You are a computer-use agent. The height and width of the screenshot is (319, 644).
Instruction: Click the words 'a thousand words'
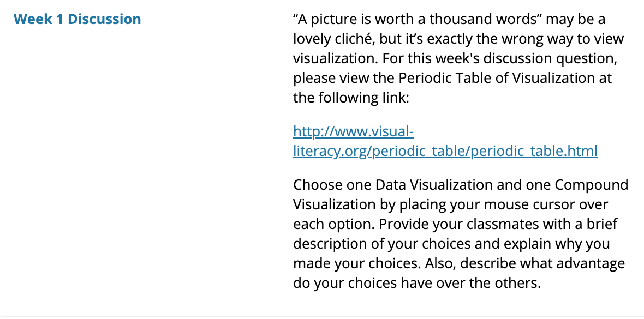(x=478, y=19)
